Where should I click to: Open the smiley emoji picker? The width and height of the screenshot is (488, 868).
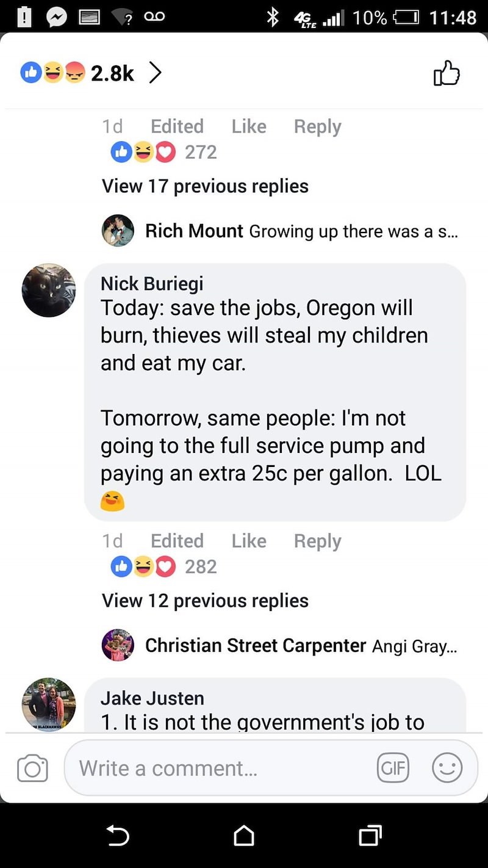(x=447, y=768)
